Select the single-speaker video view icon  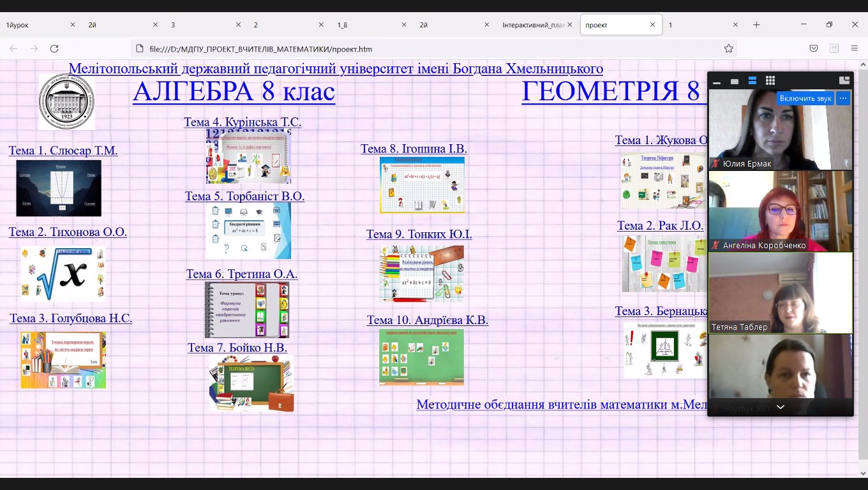735,81
